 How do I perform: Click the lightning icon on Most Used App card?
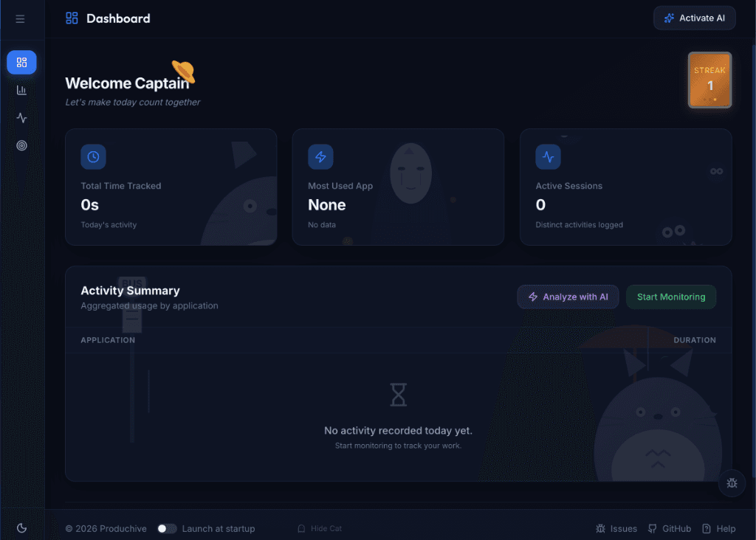pos(320,156)
